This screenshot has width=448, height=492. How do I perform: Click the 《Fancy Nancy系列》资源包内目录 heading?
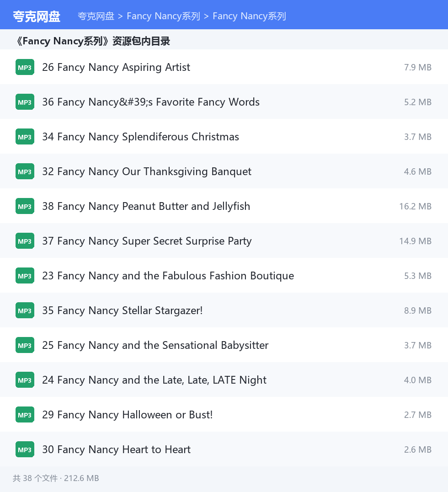coord(93,41)
